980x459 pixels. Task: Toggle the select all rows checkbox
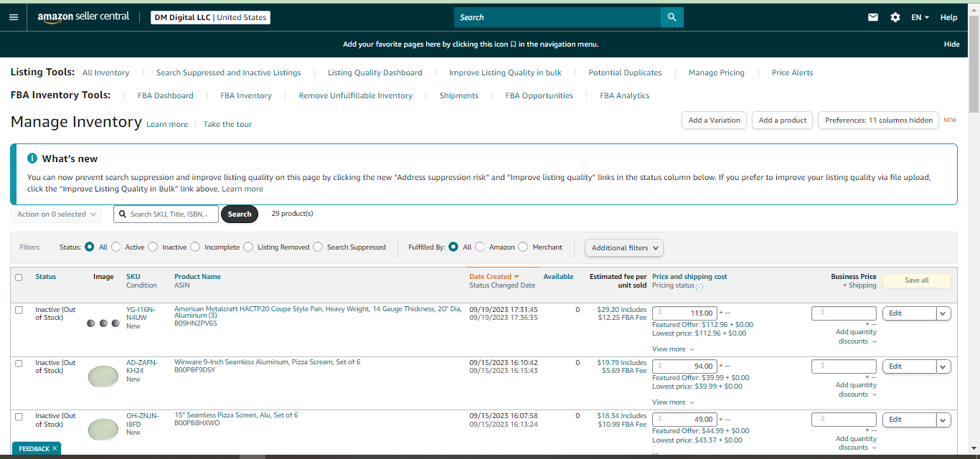[19, 278]
